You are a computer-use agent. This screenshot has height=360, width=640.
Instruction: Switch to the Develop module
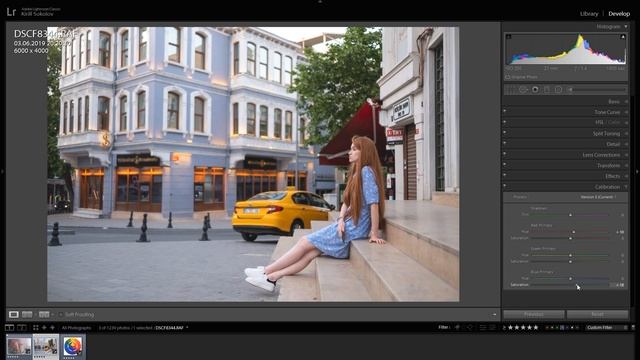[x=619, y=13]
